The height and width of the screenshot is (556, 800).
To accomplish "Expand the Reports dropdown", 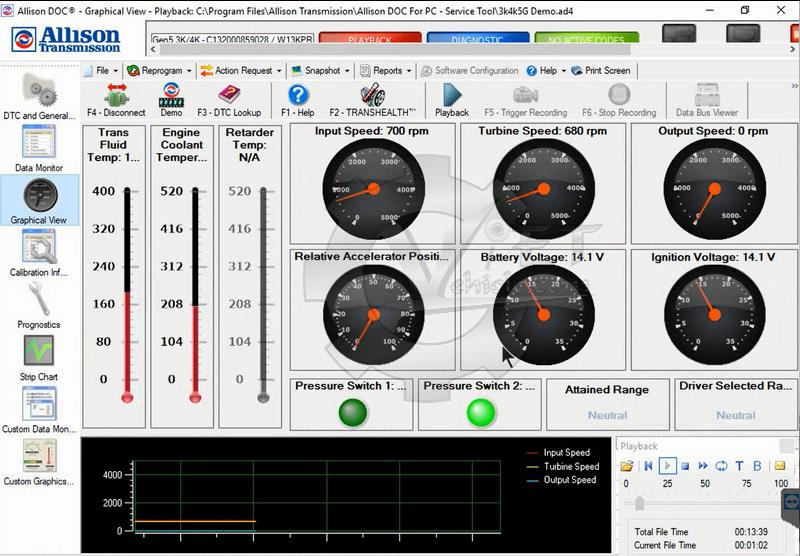I will point(386,70).
